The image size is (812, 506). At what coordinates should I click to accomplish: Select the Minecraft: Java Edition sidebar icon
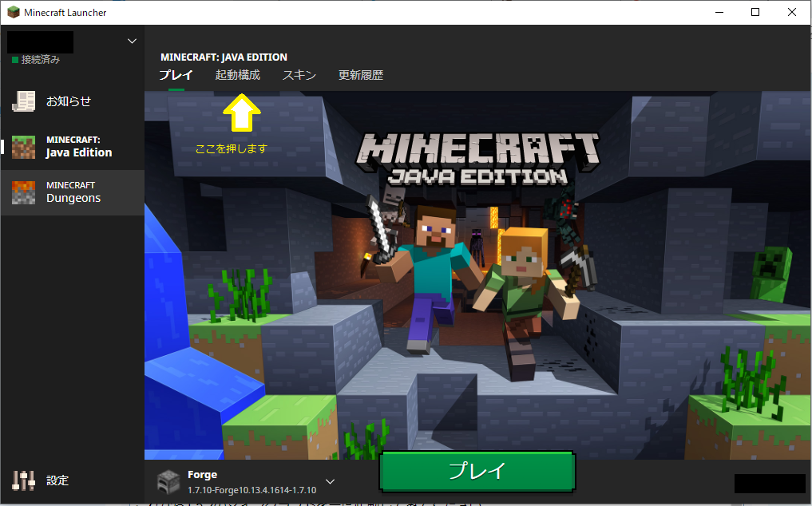[x=23, y=147]
